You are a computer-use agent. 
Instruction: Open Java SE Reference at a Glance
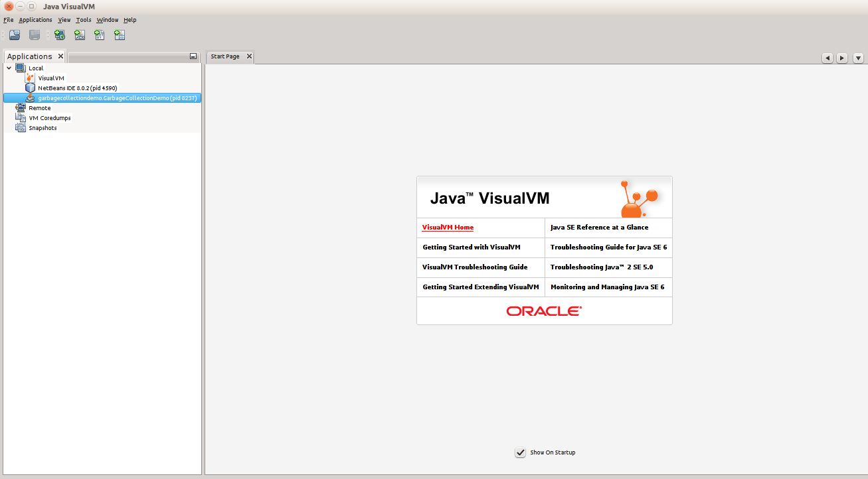600,227
